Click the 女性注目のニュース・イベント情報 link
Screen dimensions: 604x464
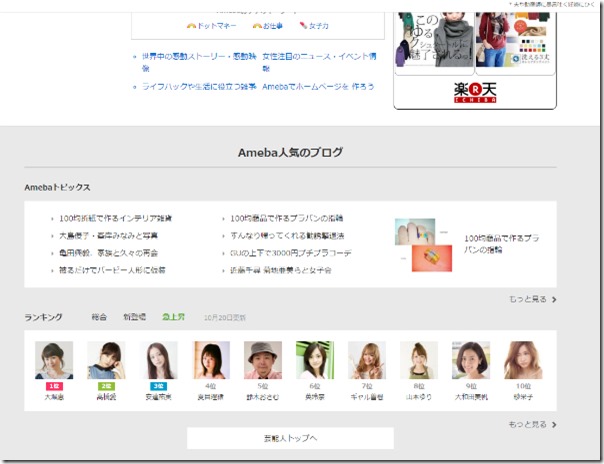tap(319, 62)
